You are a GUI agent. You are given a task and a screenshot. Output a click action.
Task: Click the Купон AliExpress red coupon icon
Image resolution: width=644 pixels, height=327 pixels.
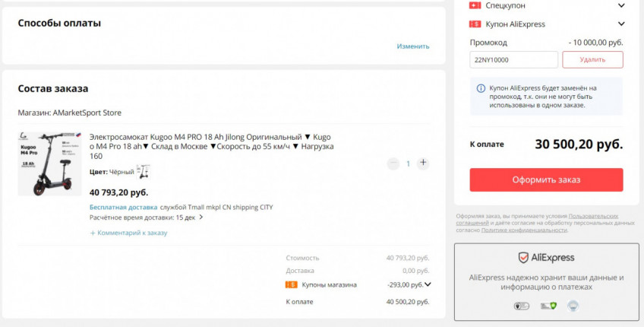pyautogui.click(x=475, y=24)
